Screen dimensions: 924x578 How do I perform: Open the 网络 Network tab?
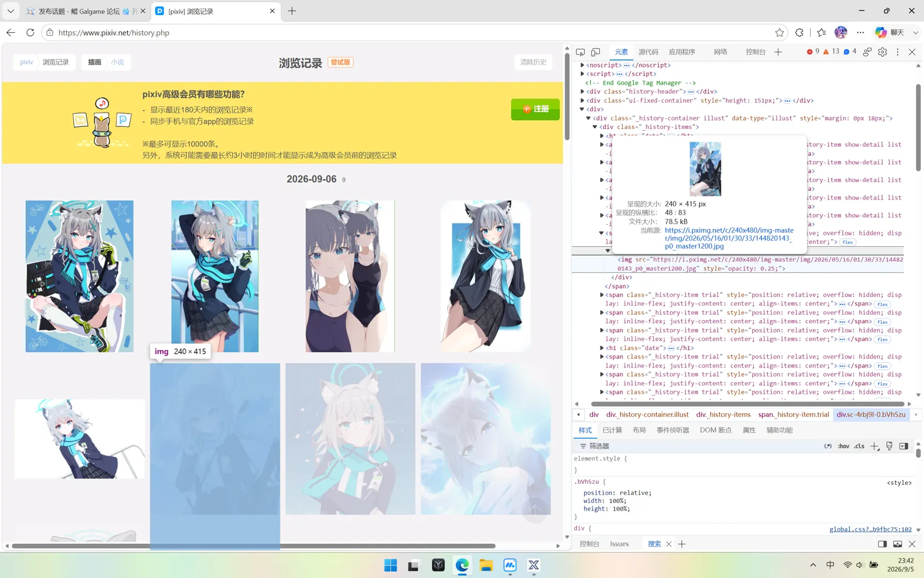coord(720,52)
